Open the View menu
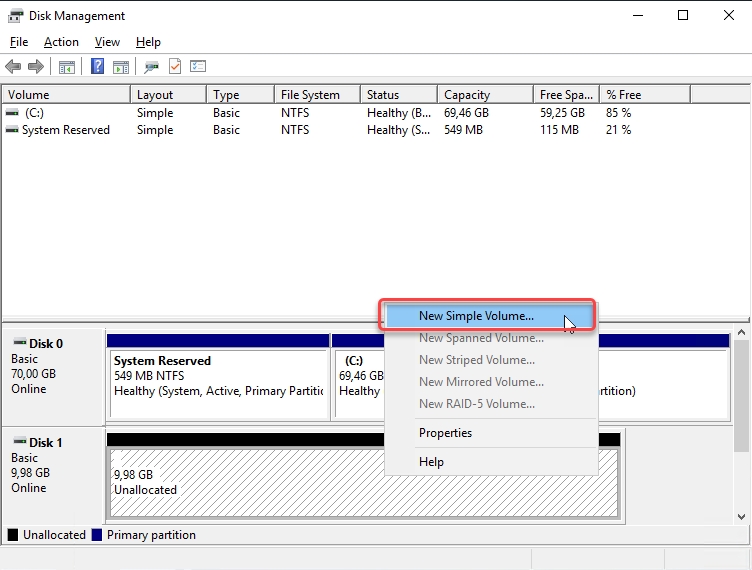 click(107, 42)
